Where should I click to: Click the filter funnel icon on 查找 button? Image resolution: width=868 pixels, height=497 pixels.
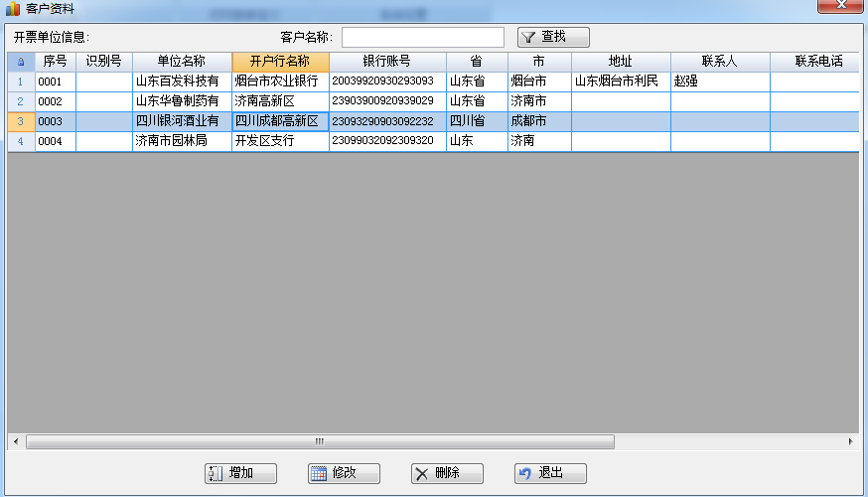pyautogui.click(x=528, y=37)
